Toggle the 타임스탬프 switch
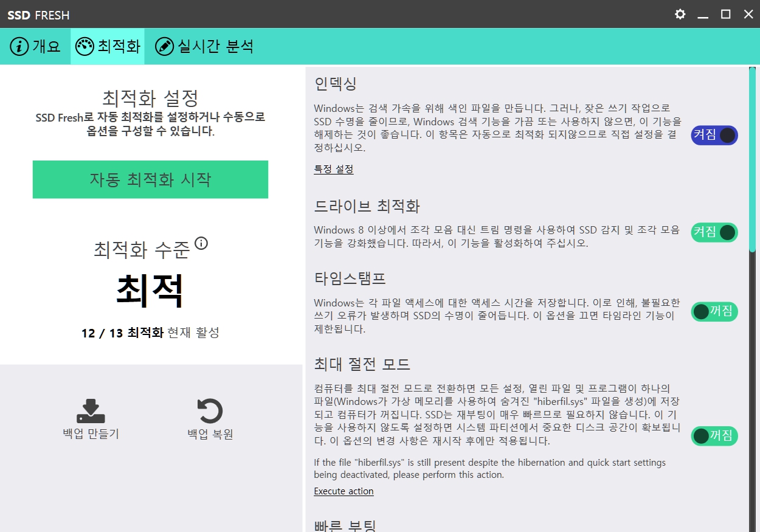Screen dimensions: 760x532 714,312
